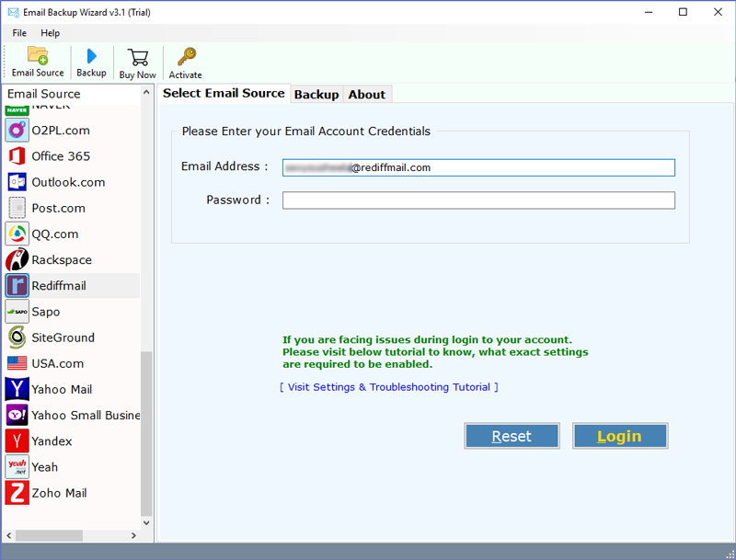
Task: Click the Backup play icon in toolbar
Action: 91,56
